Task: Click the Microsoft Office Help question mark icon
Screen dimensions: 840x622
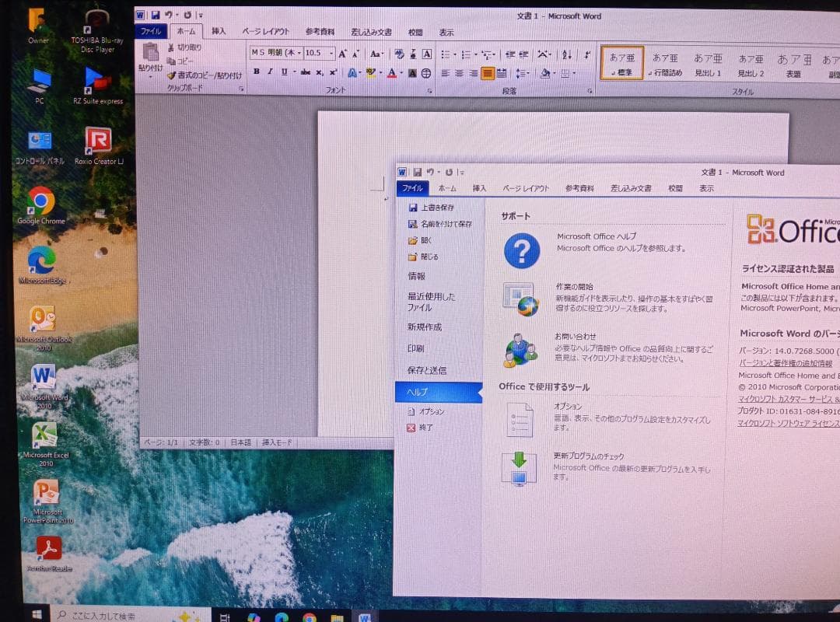Action: (x=520, y=250)
